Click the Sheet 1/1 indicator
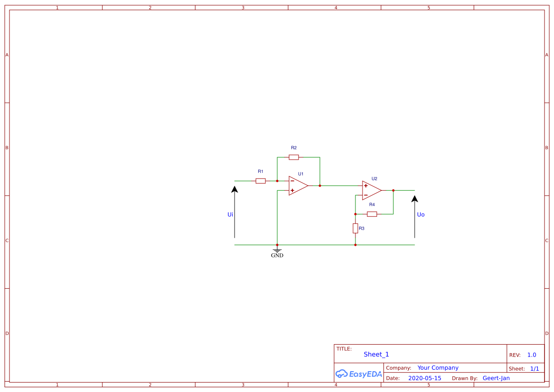 point(535,368)
